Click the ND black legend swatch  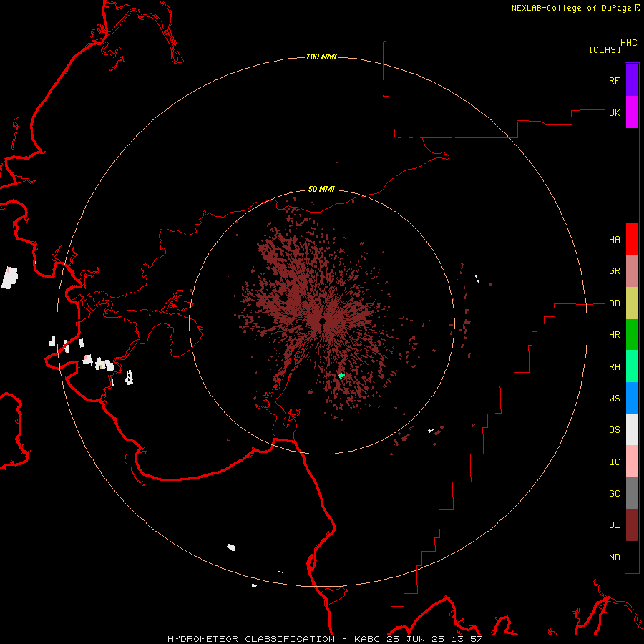click(632, 557)
